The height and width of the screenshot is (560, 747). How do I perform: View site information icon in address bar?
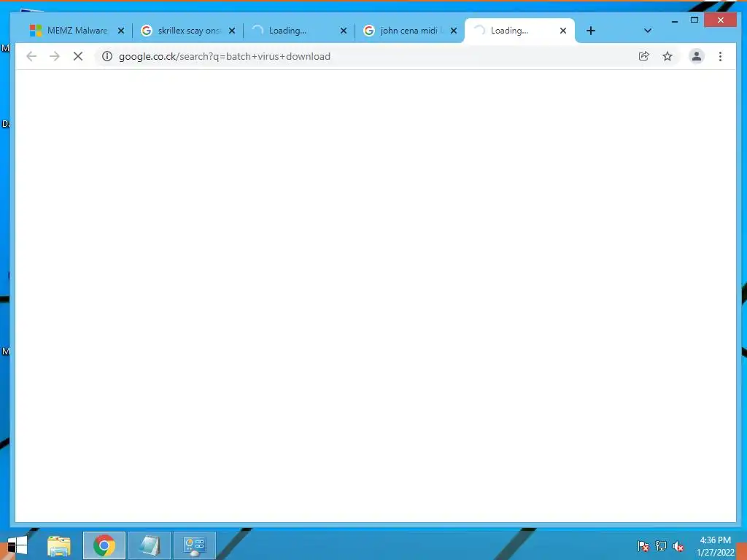pos(107,56)
